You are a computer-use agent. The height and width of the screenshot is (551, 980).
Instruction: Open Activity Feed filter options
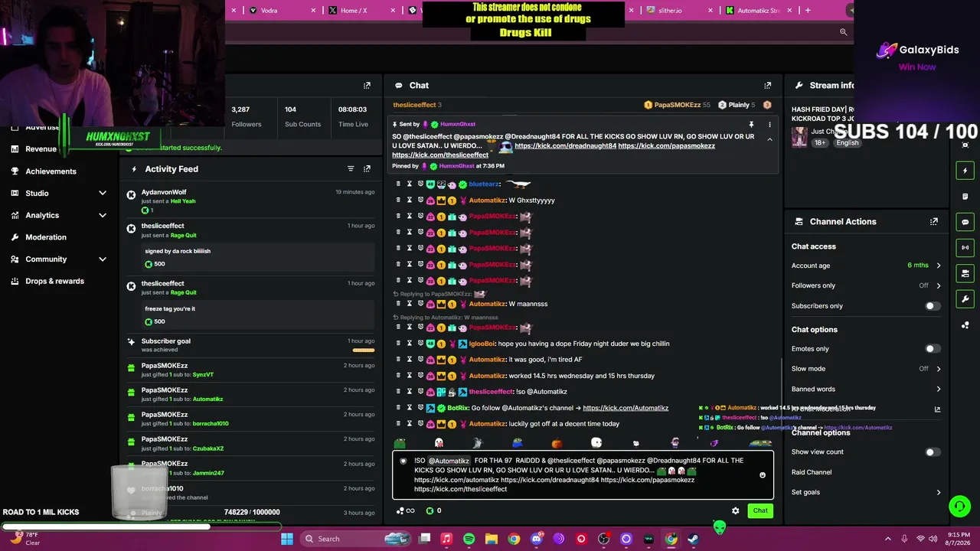(x=351, y=168)
